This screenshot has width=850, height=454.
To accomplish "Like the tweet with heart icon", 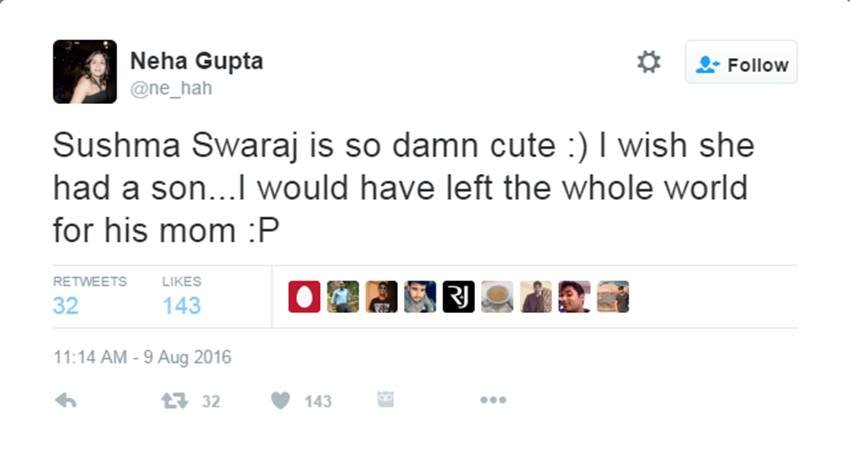I will coord(280,401).
